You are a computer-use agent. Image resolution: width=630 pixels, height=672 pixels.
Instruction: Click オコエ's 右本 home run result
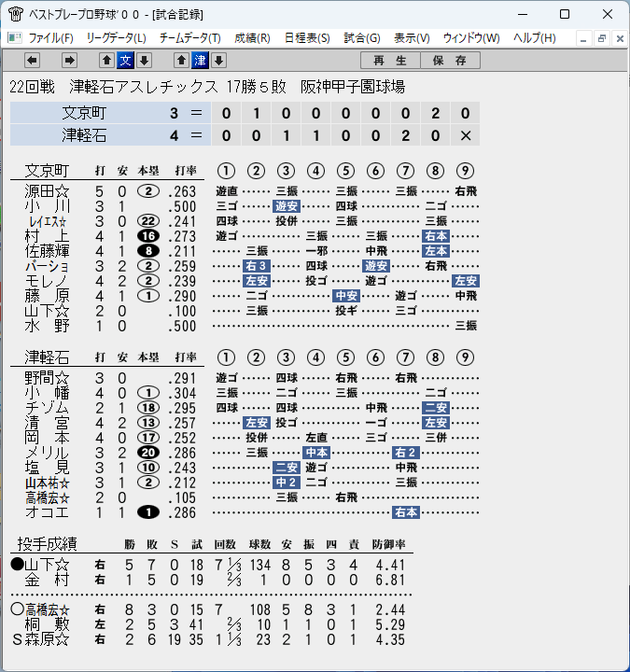coord(406,512)
